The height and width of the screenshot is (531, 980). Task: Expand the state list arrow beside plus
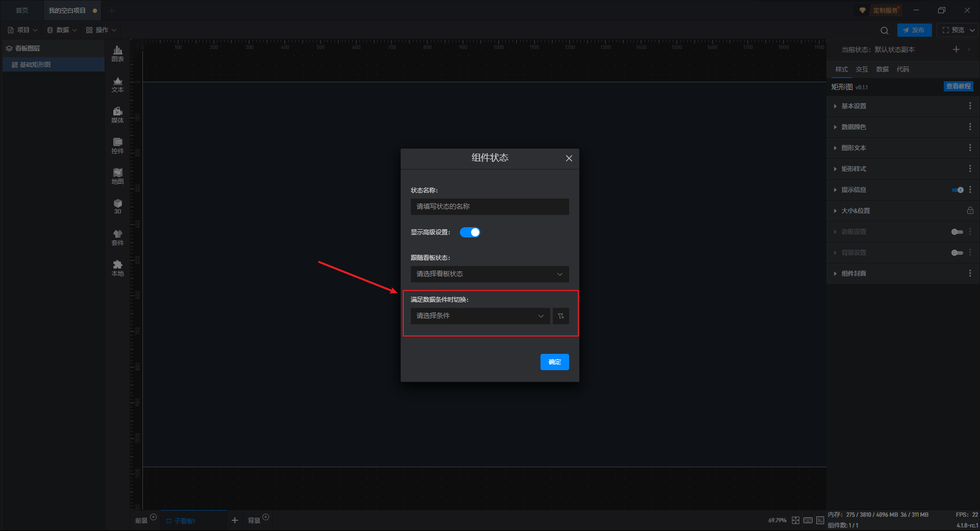(x=969, y=50)
